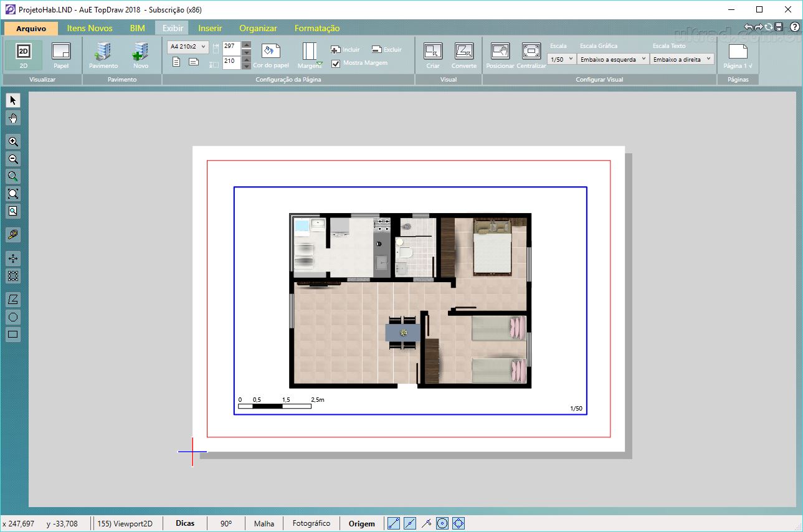Toggle the second line snap icon
The width and height of the screenshot is (803, 532).
coord(410,524)
